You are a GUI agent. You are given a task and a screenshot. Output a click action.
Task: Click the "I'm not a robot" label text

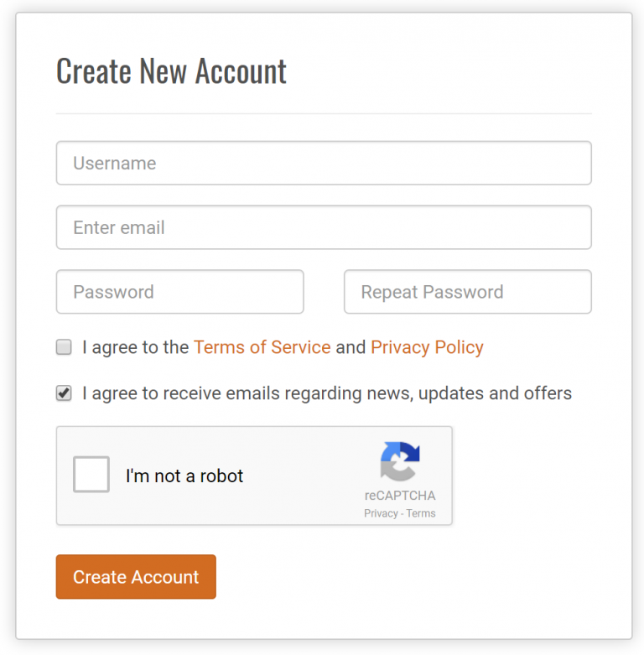pyautogui.click(x=184, y=476)
